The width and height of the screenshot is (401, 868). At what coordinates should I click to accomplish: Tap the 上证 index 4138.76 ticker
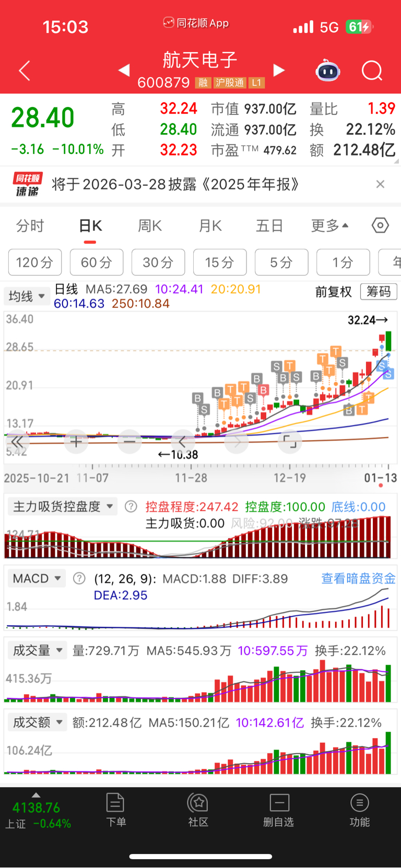click(x=38, y=815)
